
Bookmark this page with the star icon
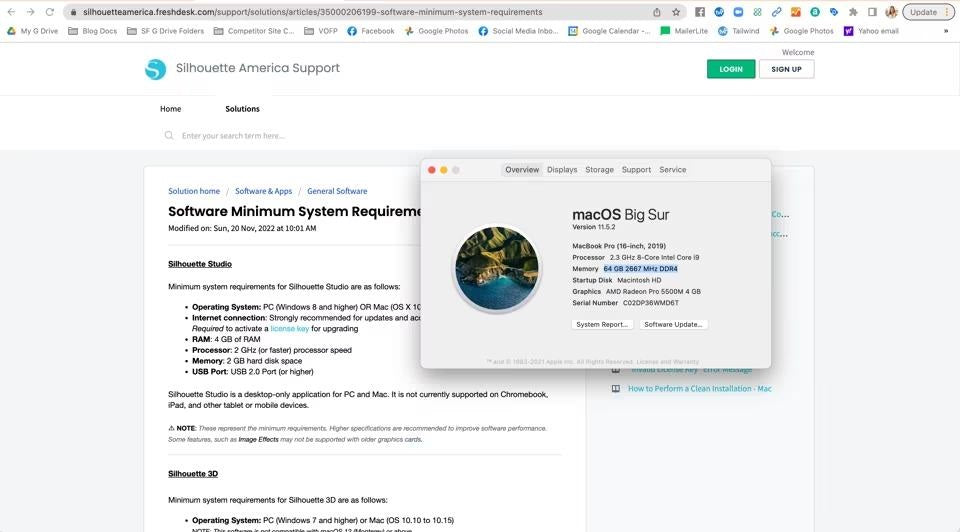[x=676, y=12]
